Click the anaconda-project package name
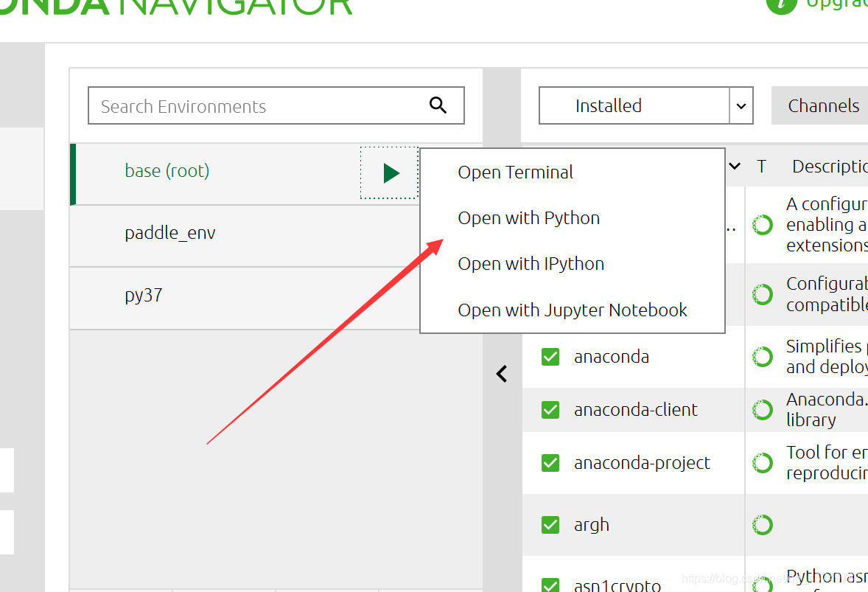 642,463
